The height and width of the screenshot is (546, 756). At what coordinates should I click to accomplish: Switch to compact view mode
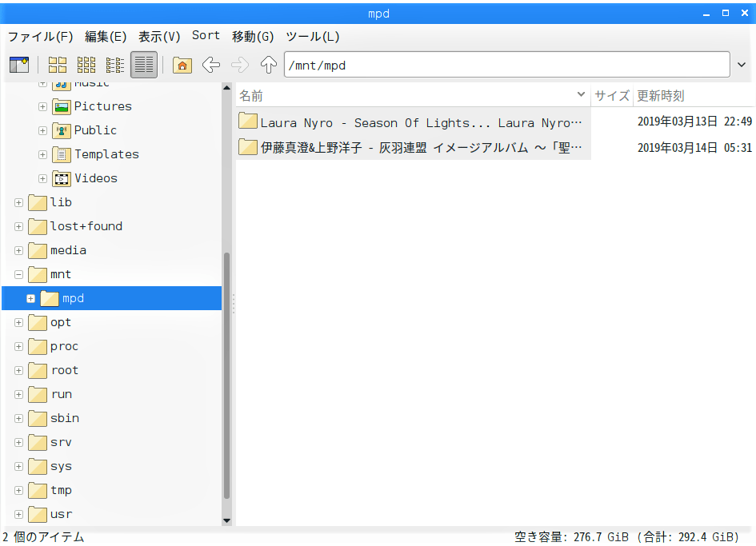[115, 65]
